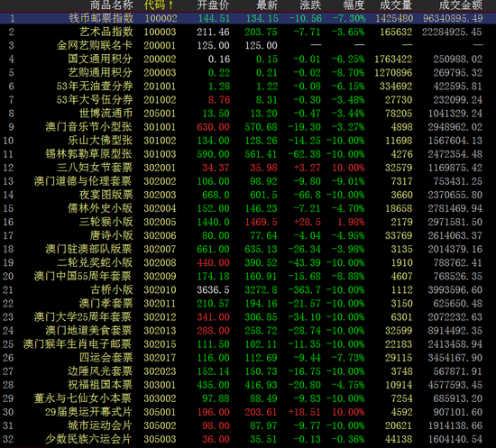Click the 涨跌 column header
The image size is (496, 448).
tap(310, 5)
